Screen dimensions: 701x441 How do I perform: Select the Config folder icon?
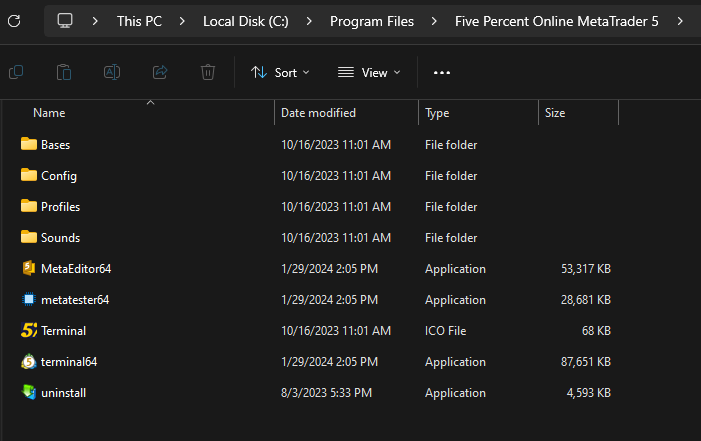pos(29,175)
